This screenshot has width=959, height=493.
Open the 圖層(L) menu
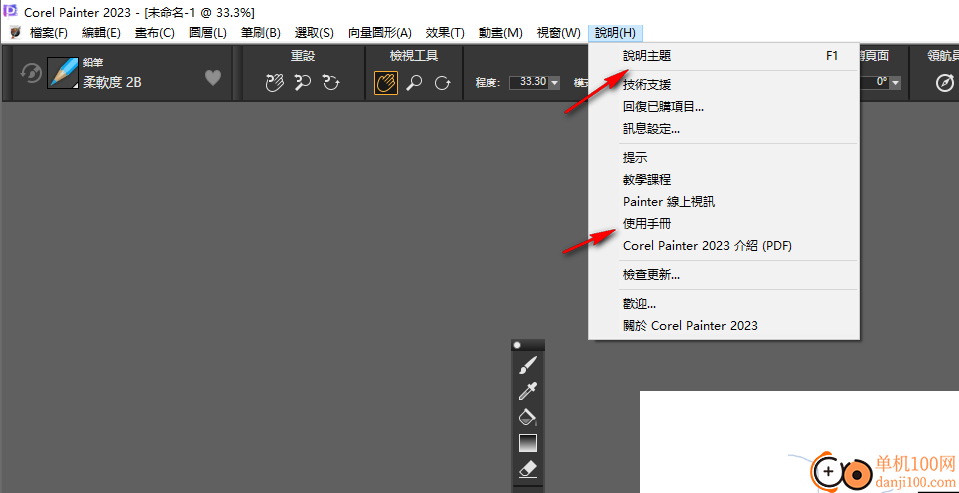point(208,33)
